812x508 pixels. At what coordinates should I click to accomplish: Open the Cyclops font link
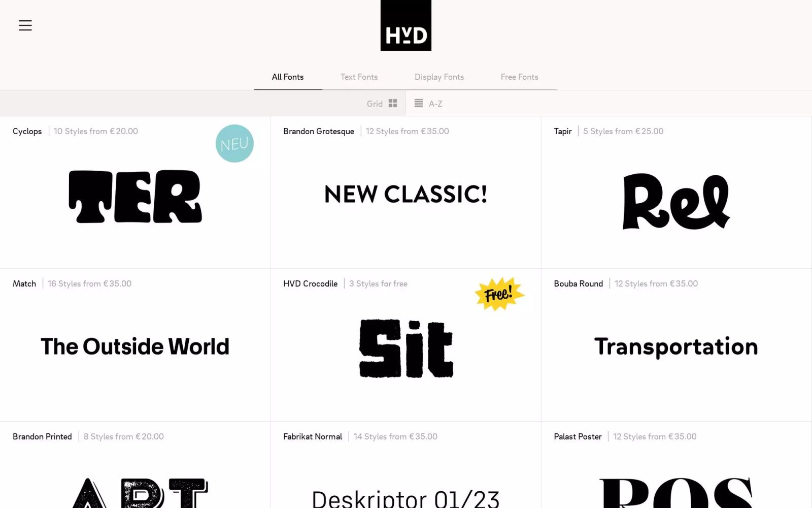[x=27, y=132]
